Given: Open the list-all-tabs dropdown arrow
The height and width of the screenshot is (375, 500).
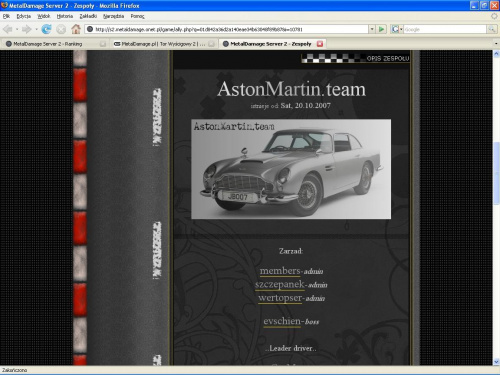Looking at the screenshot, I should tap(496, 44).
